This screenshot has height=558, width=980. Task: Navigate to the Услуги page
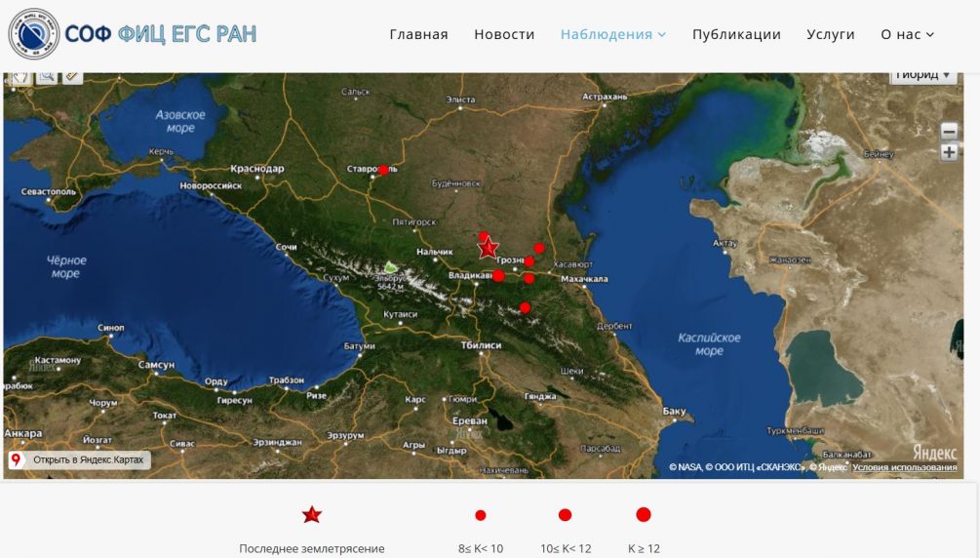[830, 34]
